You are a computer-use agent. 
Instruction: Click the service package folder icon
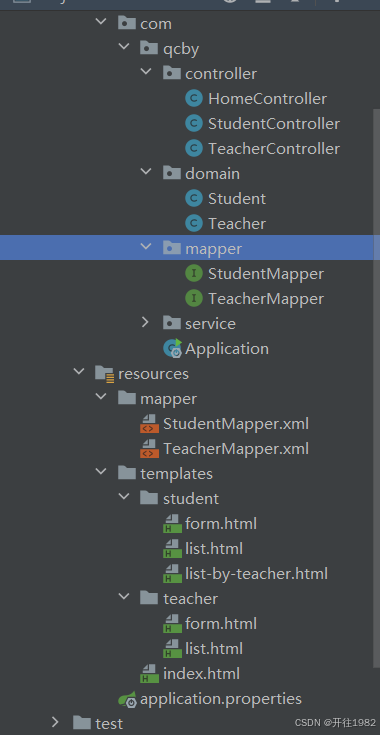(x=172, y=323)
